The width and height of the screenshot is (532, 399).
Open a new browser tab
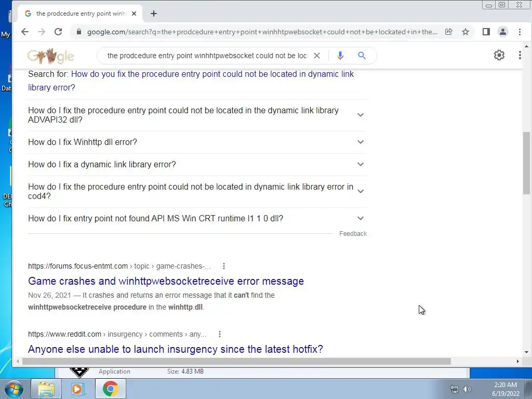click(x=154, y=14)
